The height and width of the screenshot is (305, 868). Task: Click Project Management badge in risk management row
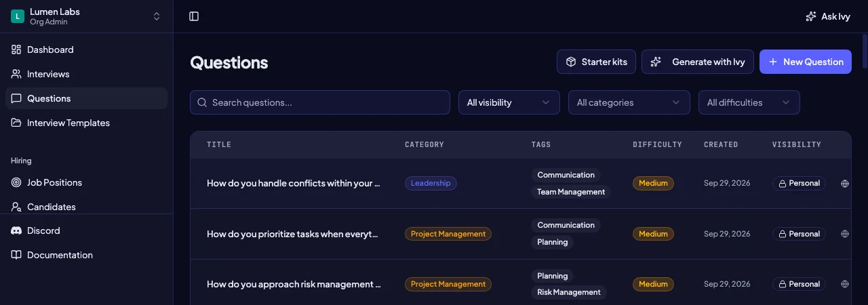(x=448, y=284)
